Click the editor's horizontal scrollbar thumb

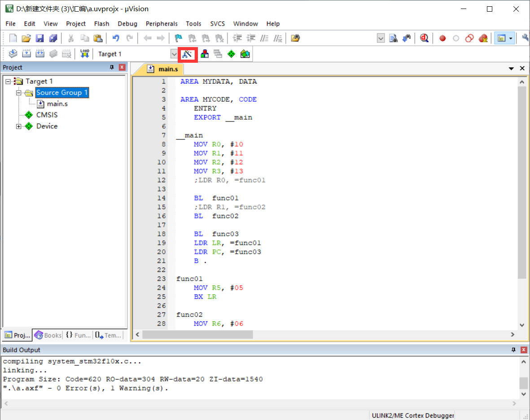point(197,334)
